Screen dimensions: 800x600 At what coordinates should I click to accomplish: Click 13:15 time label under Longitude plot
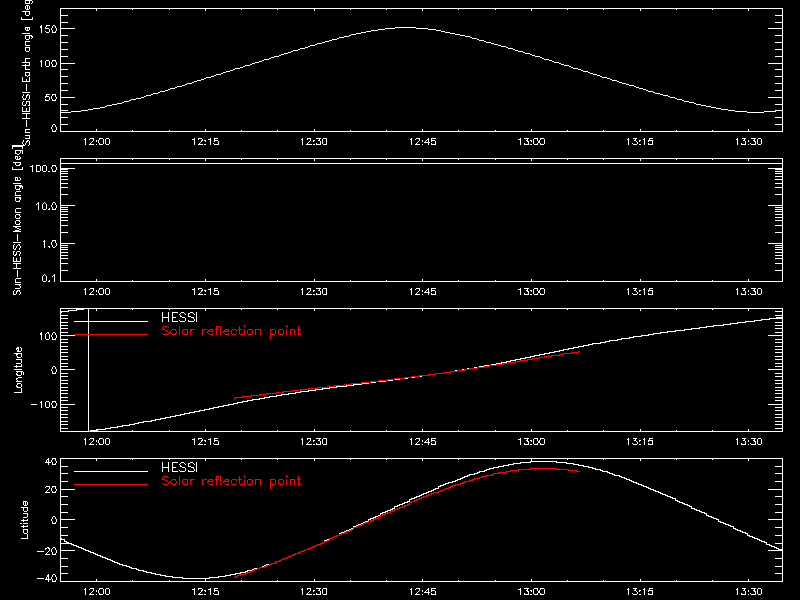coord(640,442)
